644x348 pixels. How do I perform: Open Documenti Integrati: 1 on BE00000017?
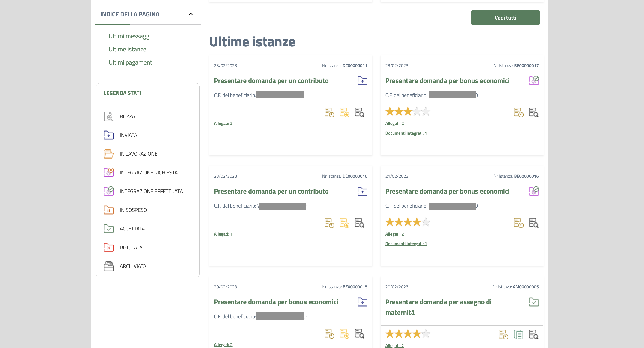click(x=406, y=133)
